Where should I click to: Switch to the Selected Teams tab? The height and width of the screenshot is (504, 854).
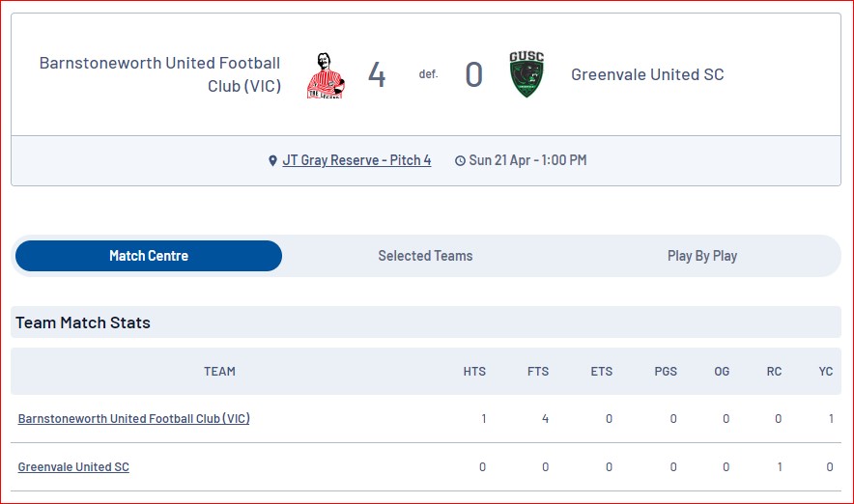click(425, 256)
